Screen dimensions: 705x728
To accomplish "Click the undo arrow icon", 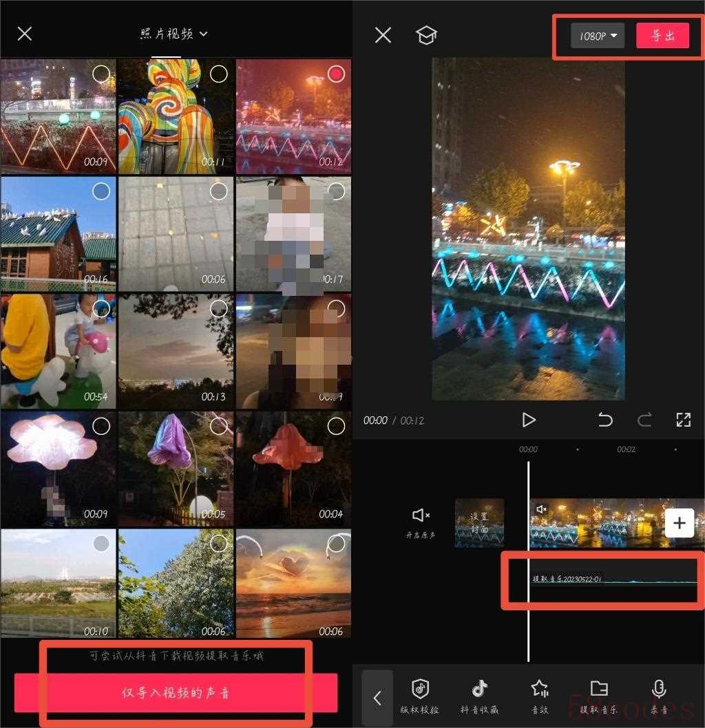I will point(605,420).
